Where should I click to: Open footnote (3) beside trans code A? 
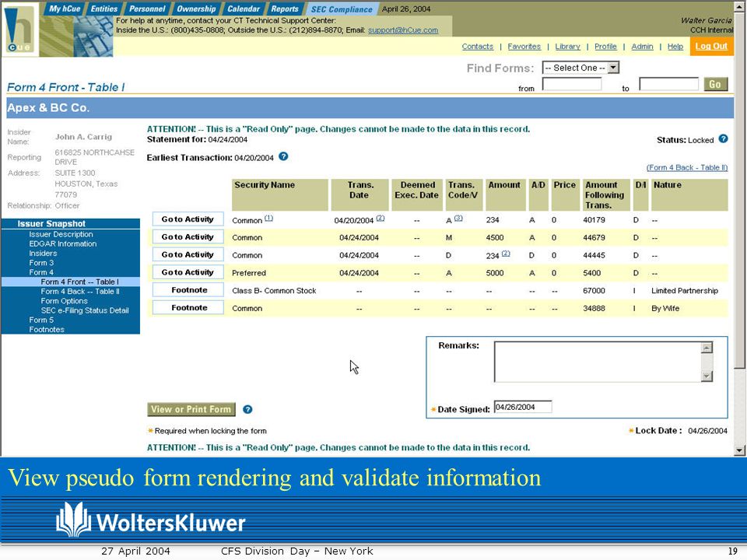pyautogui.click(x=458, y=218)
